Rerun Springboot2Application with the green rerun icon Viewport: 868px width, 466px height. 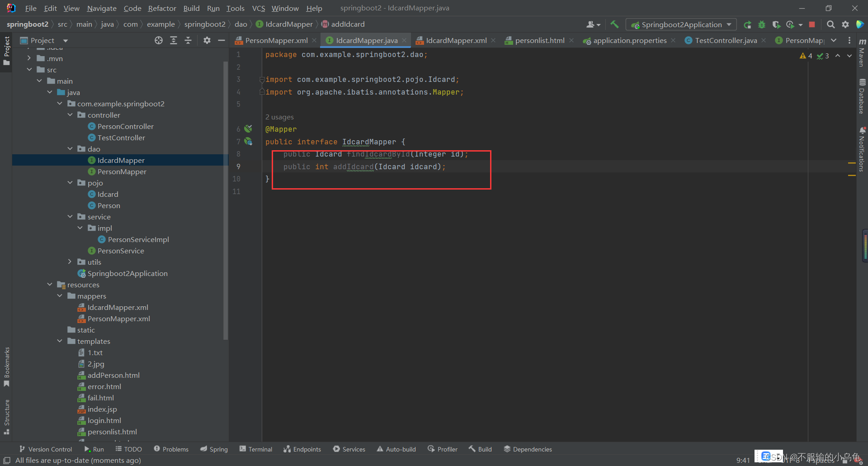(x=747, y=24)
